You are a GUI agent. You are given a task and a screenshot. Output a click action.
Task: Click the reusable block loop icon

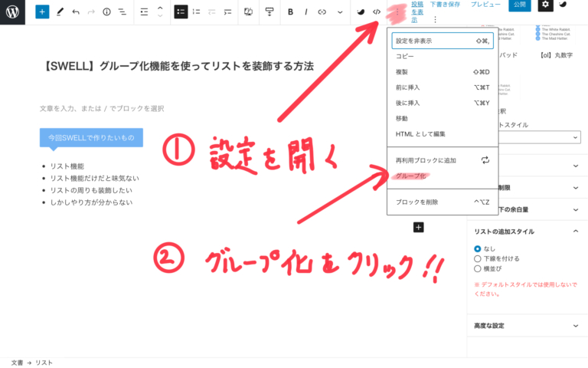[x=485, y=160]
